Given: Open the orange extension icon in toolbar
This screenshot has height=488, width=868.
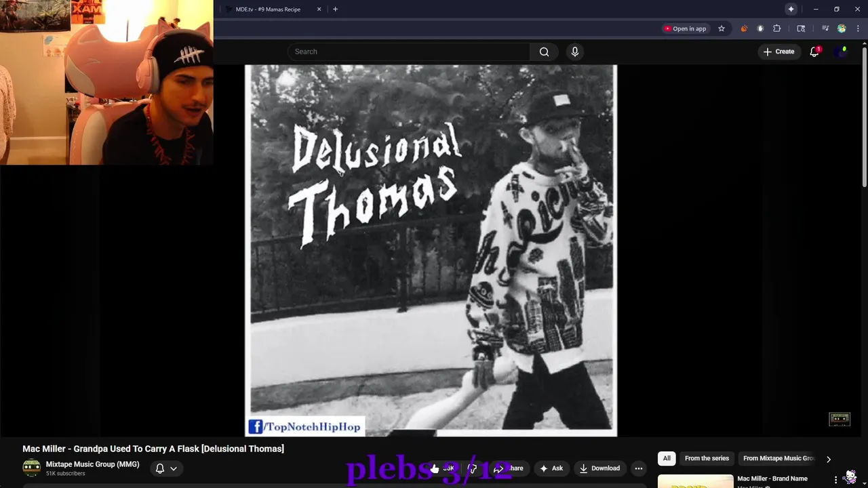Looking at the screenshot, I should click(x=744, y=28).
